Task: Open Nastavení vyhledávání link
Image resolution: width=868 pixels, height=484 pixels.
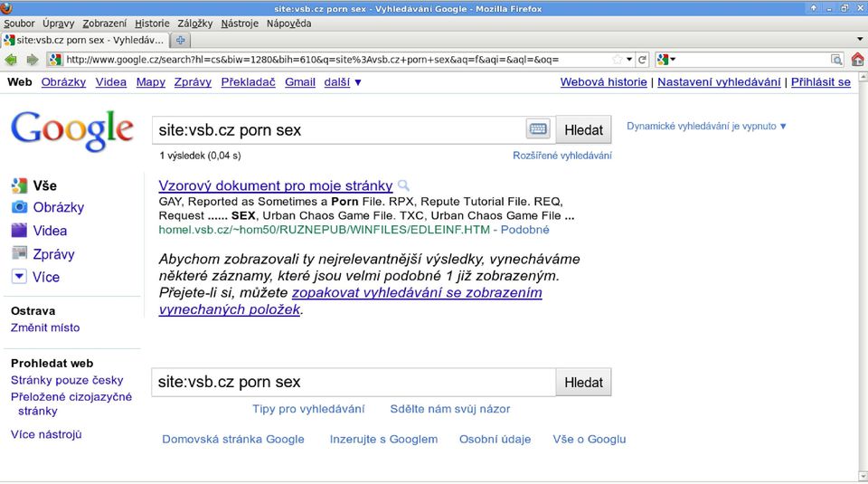Action: (x=719, y=82)
